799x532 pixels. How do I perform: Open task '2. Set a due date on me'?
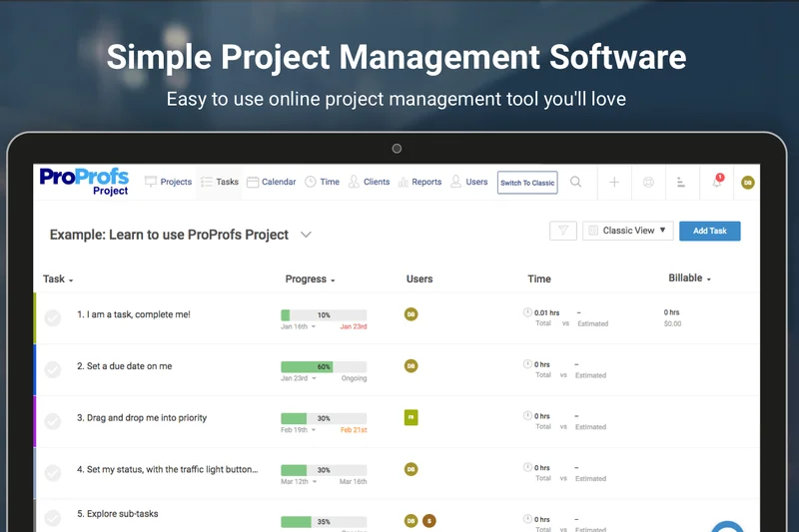coord(124,366)
